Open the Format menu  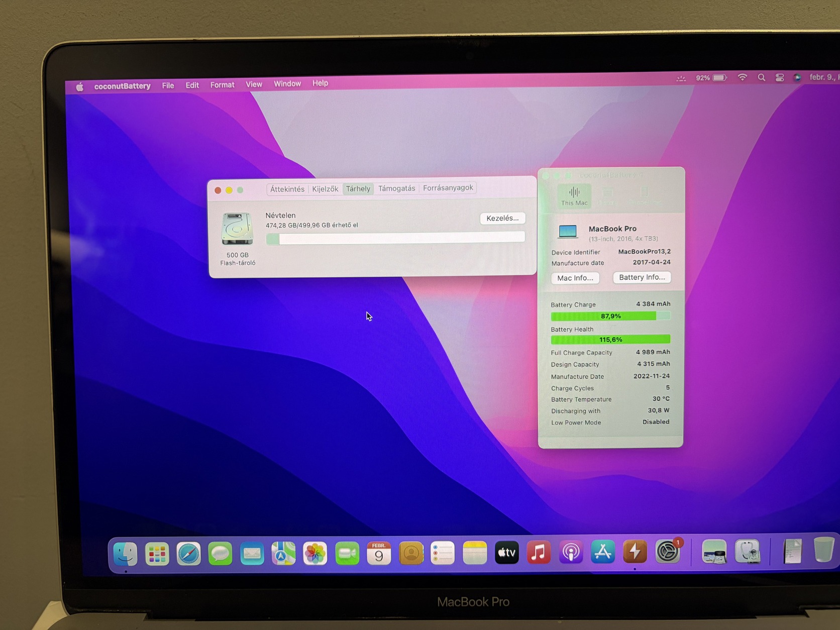click(223, 85)
